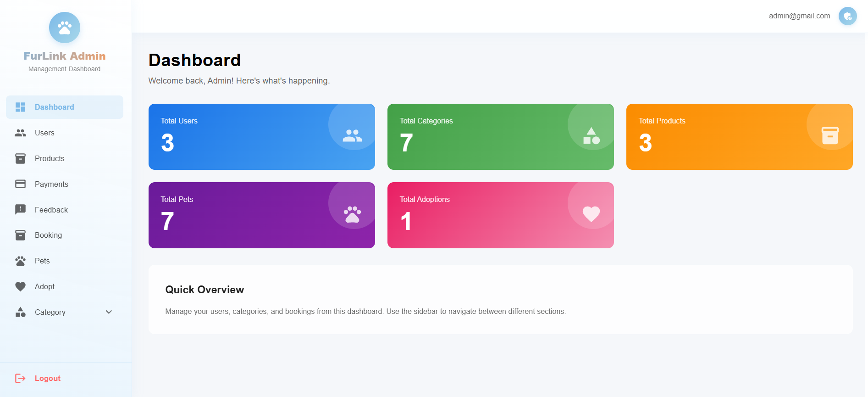This screenshot has height=397, width=868.
Task: Click the people icon on Total Users card
Action: pyautogui.click(x=352, y=136)
